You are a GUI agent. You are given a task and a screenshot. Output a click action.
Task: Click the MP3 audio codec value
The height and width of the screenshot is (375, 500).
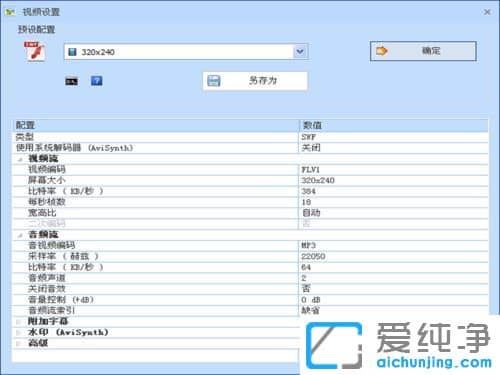click(x=309, y=245)
